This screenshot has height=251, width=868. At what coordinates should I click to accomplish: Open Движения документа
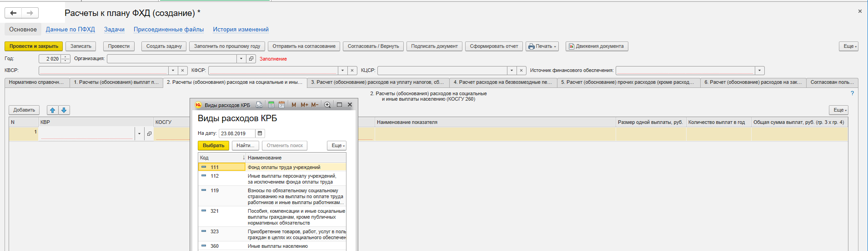tap(597, 46)
